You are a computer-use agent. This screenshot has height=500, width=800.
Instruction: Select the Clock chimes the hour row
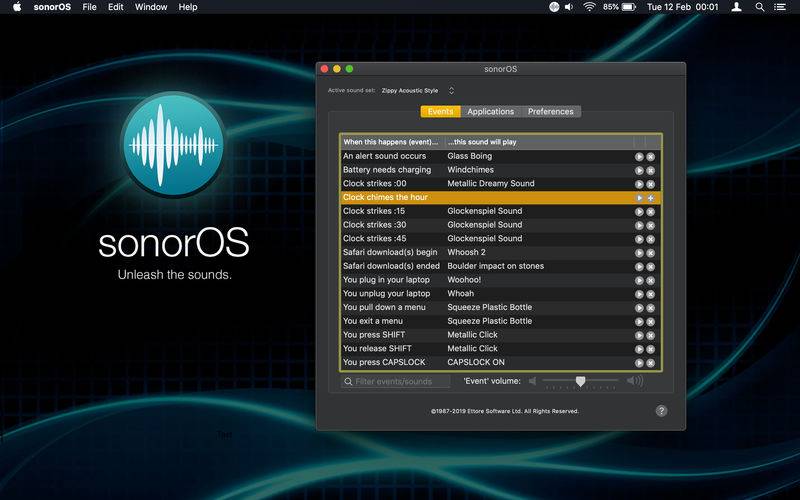pyautogui.click(x=500, y=198)
